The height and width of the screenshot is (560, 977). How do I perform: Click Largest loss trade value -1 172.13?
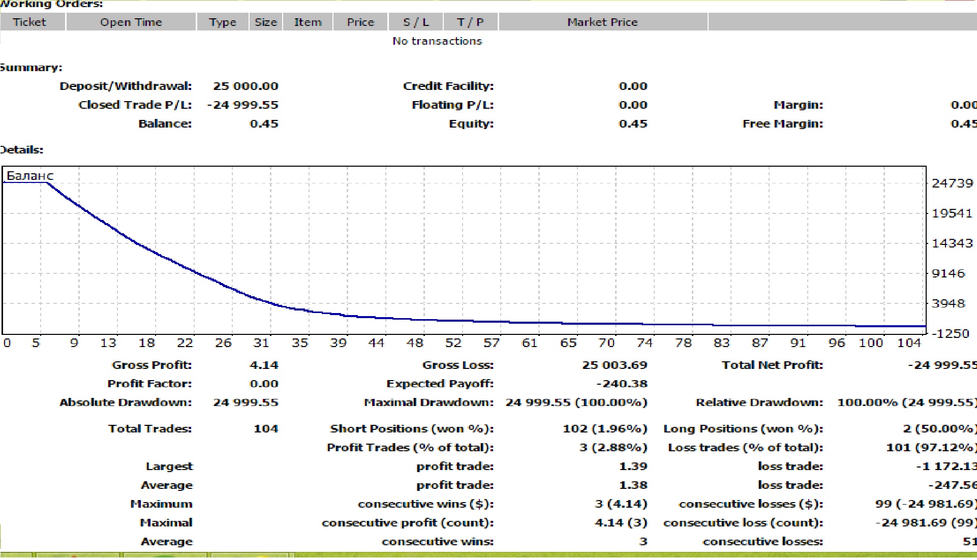point(946,466)
